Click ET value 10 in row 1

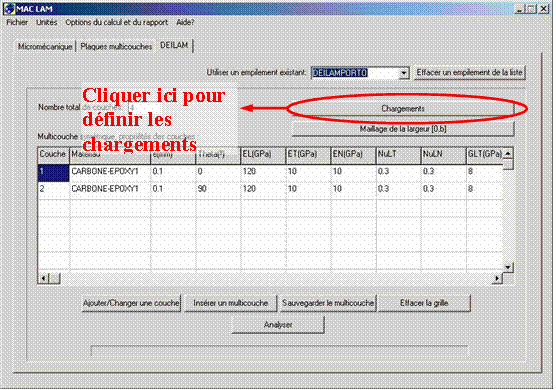point(308,173)
